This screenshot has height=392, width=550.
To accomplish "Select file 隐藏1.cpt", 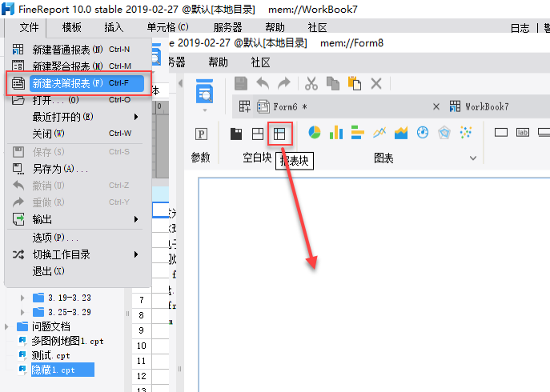I will click(x=56, y=370).
